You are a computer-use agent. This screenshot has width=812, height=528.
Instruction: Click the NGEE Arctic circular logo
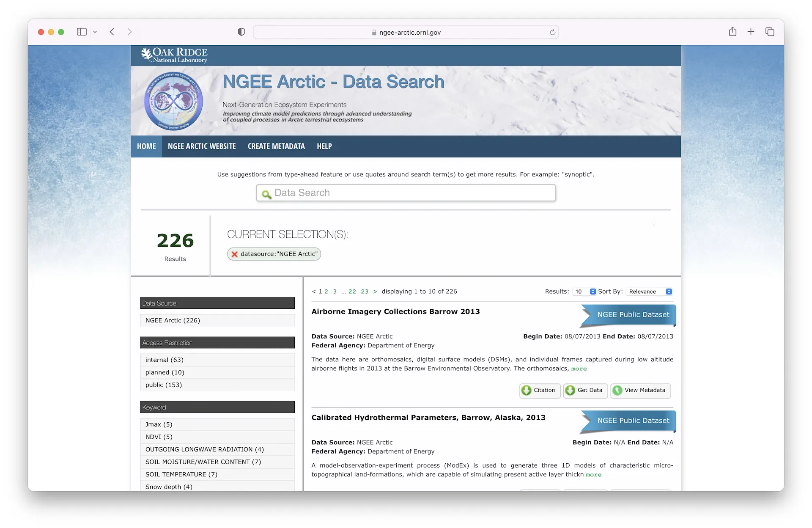point(173,101)
